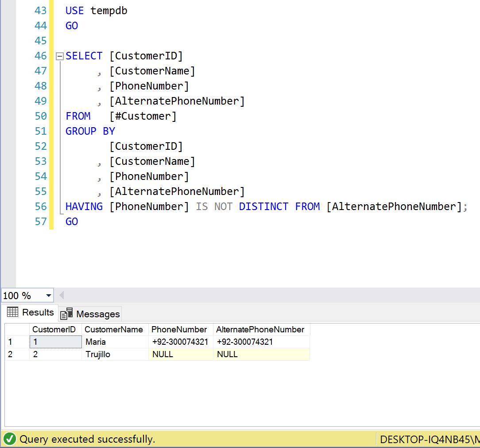
Task: Select row 2 via its row header
Action: [x=17, y=355]
